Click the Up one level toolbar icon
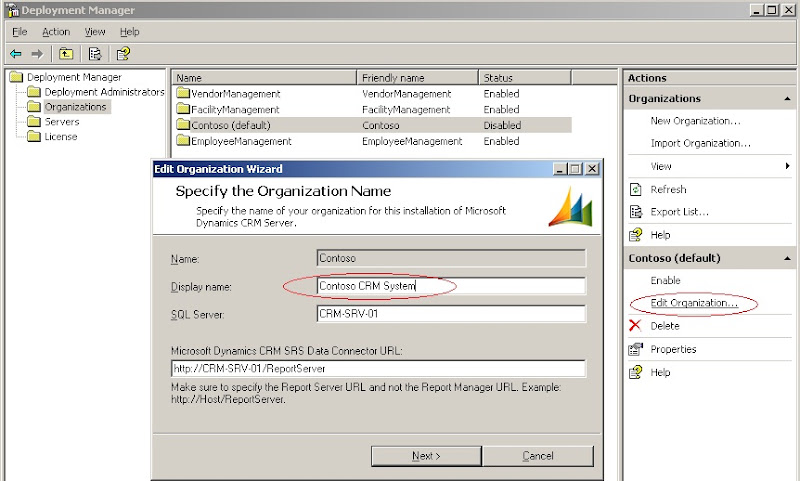The height and width of the screenshot is (481, 800). pos(66,54)
